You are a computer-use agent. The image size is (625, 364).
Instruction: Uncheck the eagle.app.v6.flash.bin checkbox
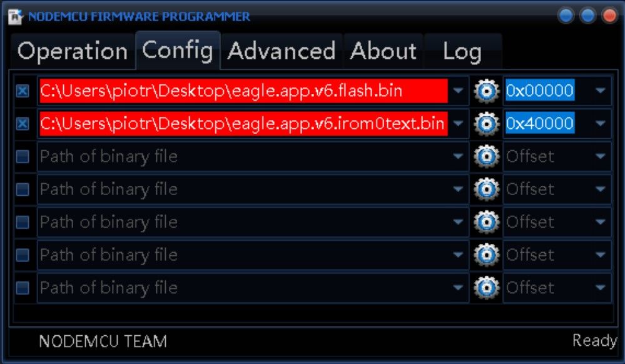(x=23, y=91)
